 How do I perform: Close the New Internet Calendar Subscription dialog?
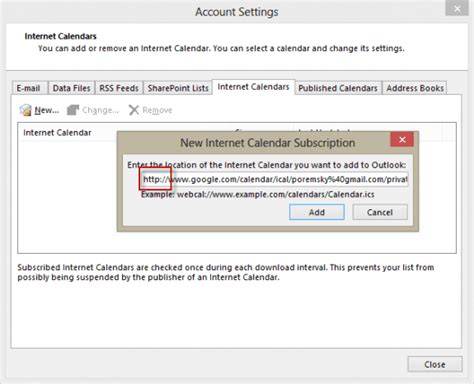pos(402,140)
